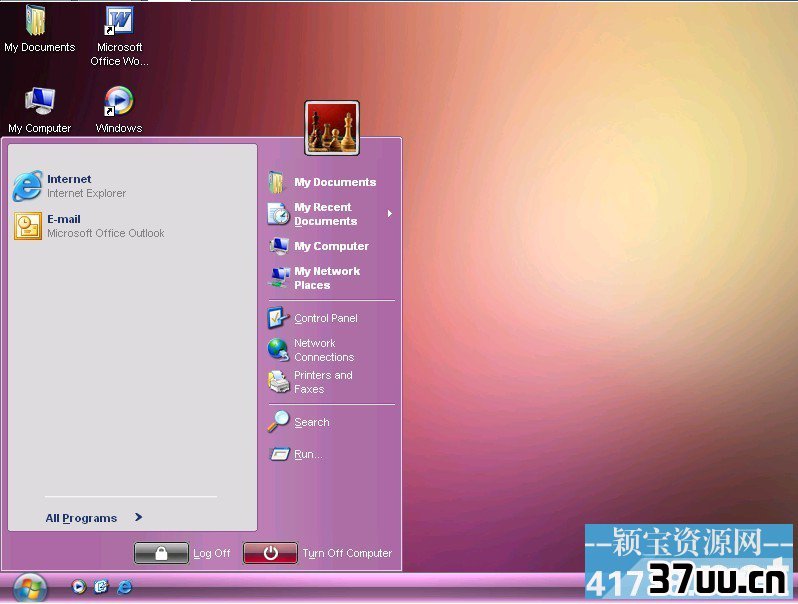Click My Network Places icon in Start menu

pos(279,278)
